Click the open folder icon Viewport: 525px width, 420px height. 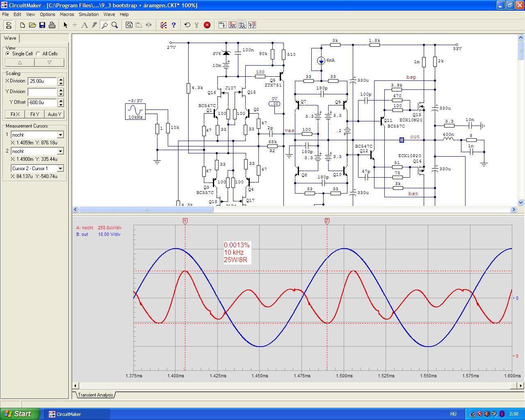[32, 25]
